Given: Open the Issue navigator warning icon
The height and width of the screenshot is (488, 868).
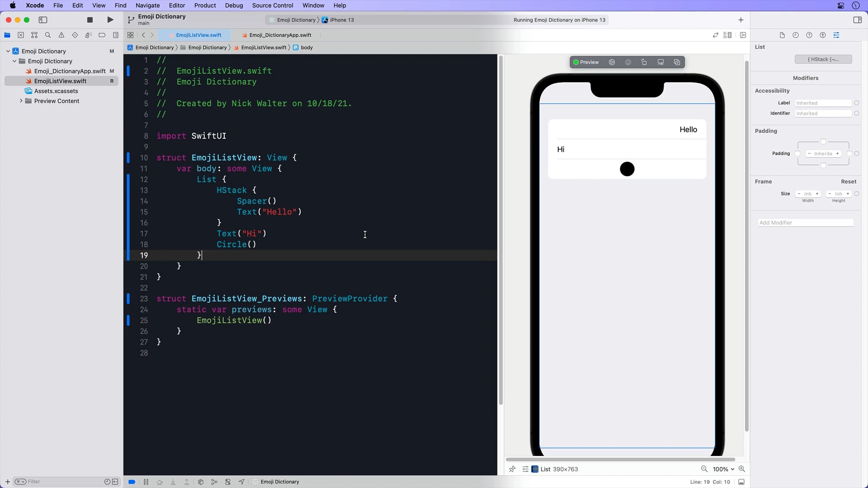Looking at the screenshot, I should pyautogui.click(x=61, y=35).
